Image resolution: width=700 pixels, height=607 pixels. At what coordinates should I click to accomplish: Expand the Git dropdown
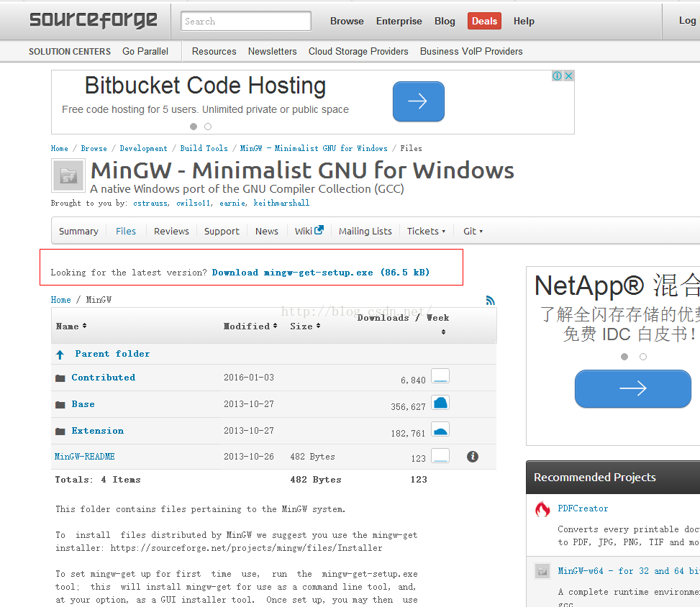point(473,231)
